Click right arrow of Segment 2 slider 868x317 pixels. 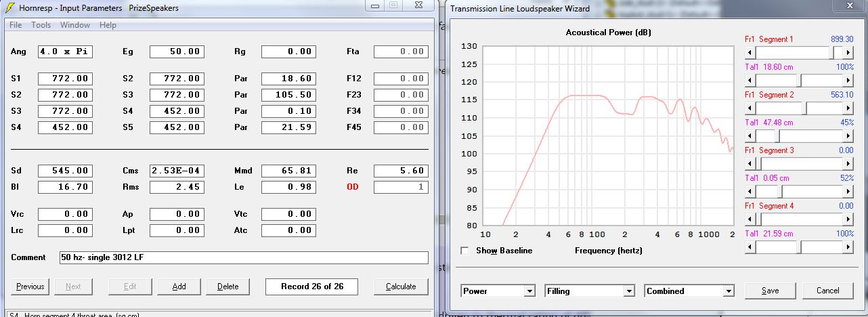click(x=848, y=108)
